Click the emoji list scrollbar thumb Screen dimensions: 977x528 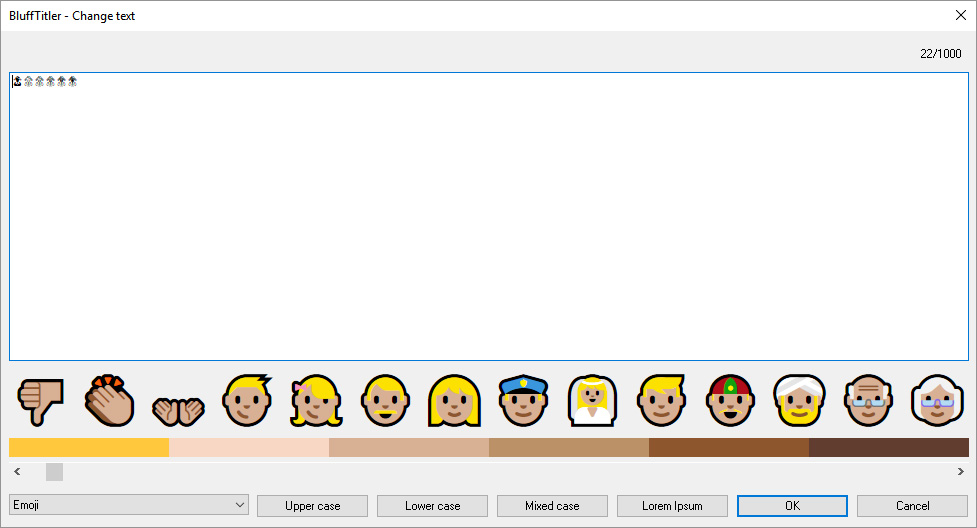54,472
